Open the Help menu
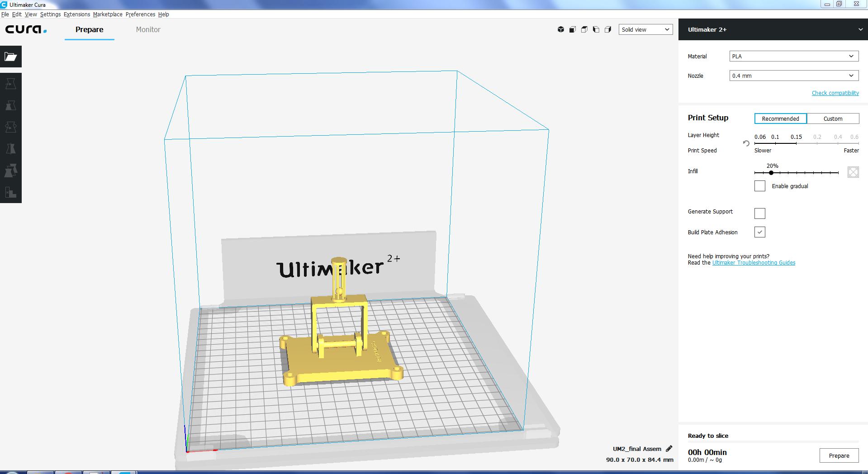 [163, 14]
